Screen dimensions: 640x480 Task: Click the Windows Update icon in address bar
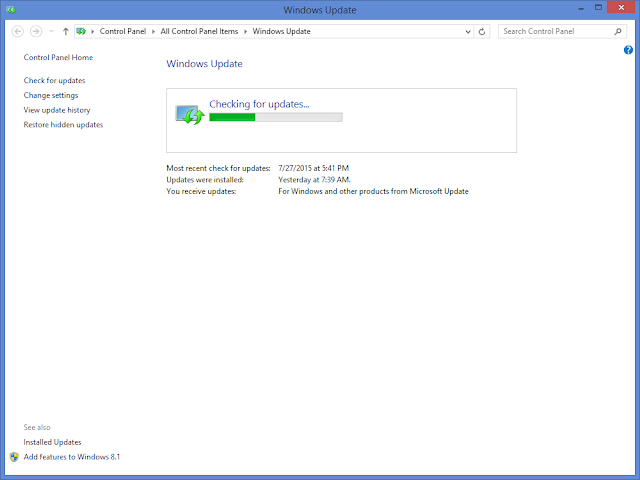[x=81, y=31]
